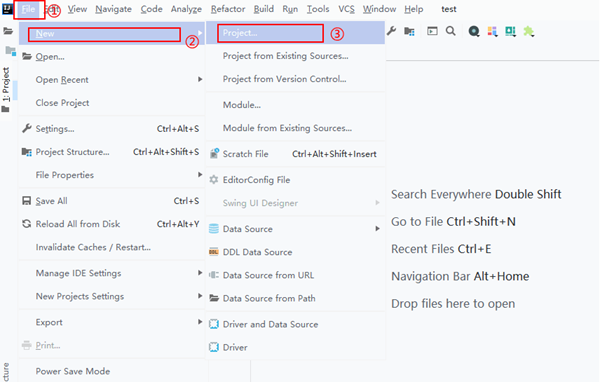
Task: Click the colorful squares toolbar icon
Action: pyautogui.click(x=492, y=31)
